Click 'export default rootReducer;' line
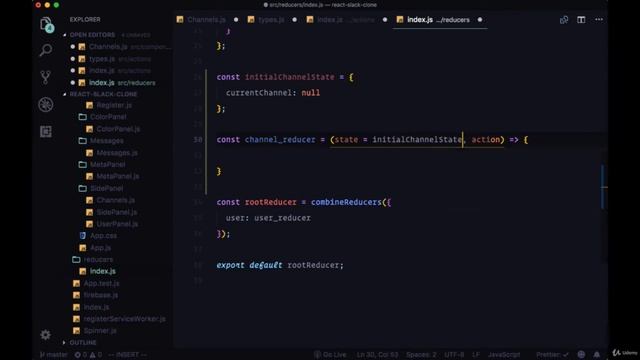This screenshot has height=360, width=640. point(280,265)
